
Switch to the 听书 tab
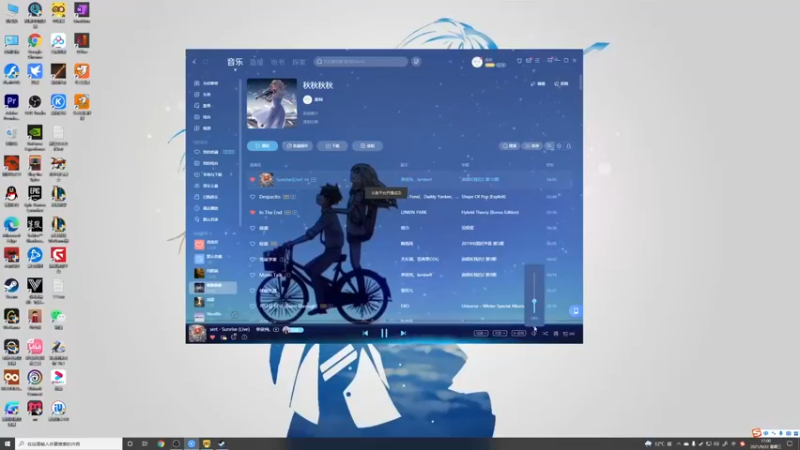(x=278, y=62)
